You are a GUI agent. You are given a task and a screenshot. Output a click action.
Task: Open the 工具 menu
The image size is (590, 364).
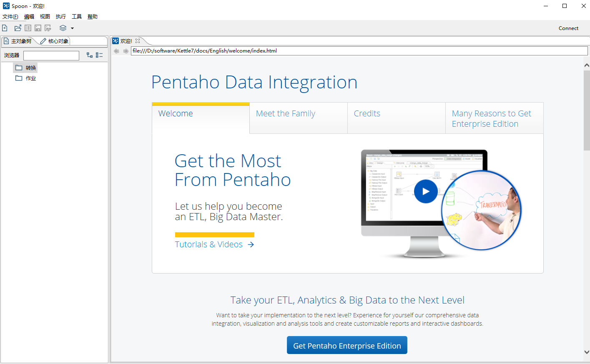click(x=77, y=17)
